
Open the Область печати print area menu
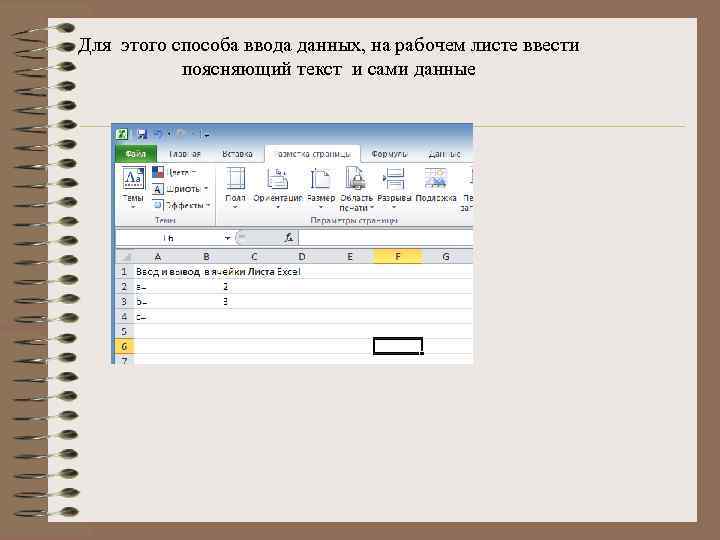(356, 189)
